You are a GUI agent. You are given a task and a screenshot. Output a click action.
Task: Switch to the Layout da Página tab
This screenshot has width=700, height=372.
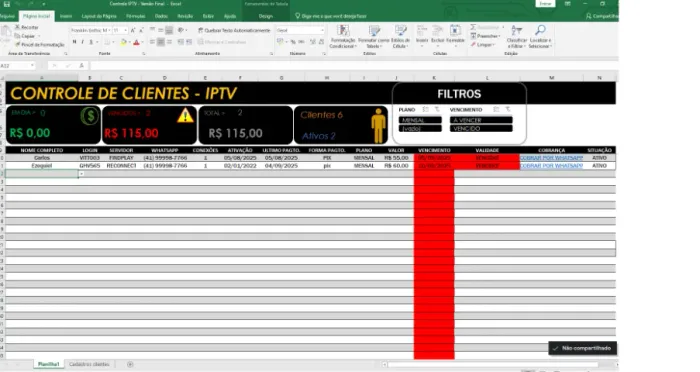[x=99, y=16]
